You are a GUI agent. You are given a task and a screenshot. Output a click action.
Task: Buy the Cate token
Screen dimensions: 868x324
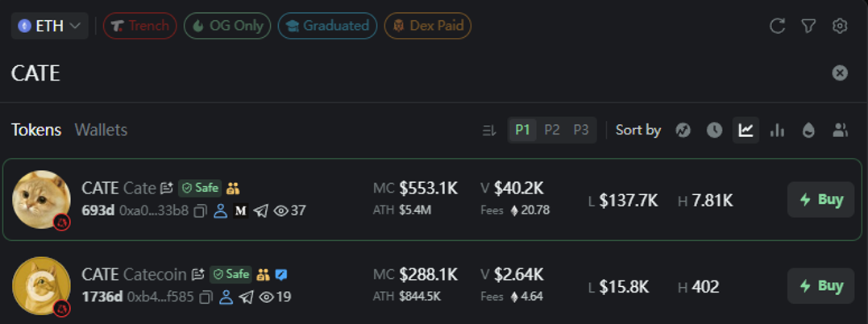pyautogui.click(x=821, y=199)
